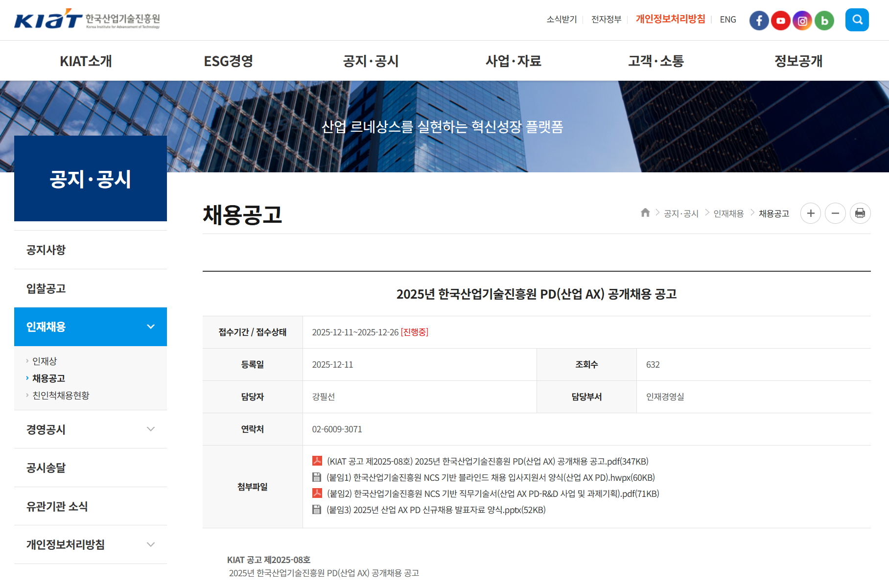This screenshot has height=588, width=889.
Task: Open the 정보공개 main menu
Action: point(798,61)
